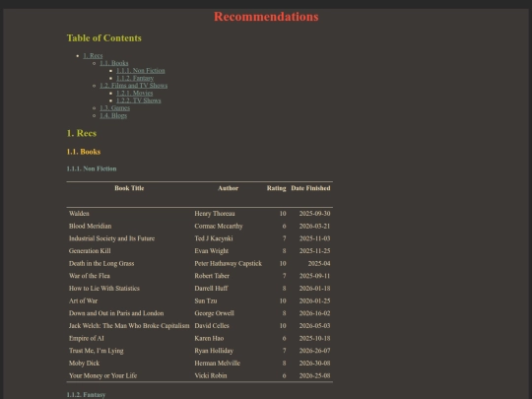
Task: Click date '2025-10-18' in Empire of AI row
Action: click(x=314, y=338)
